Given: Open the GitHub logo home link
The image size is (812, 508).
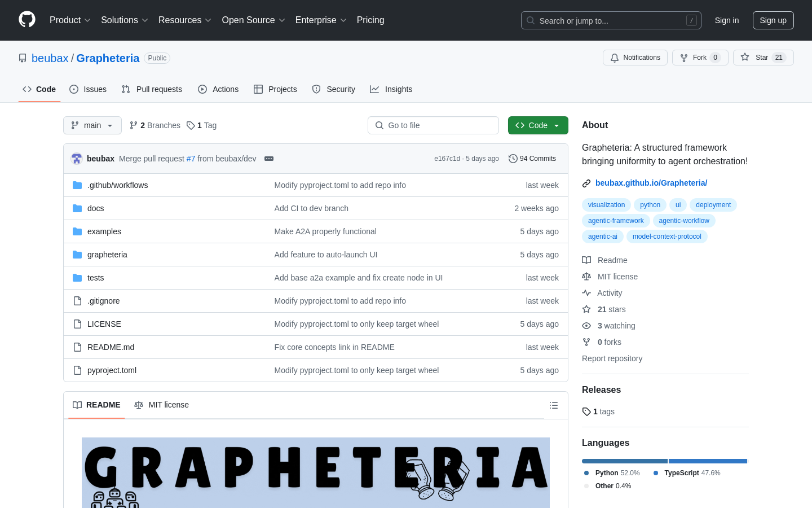Looking at the screenshot, I should coord(27,20).
